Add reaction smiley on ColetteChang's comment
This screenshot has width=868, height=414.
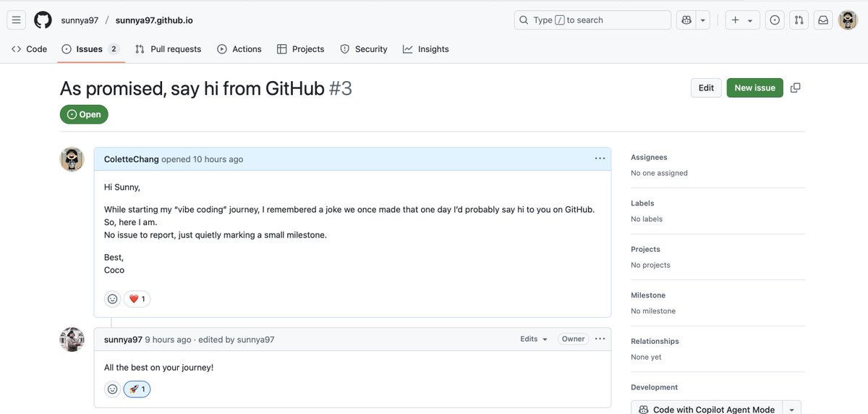[x=112, y=299]
